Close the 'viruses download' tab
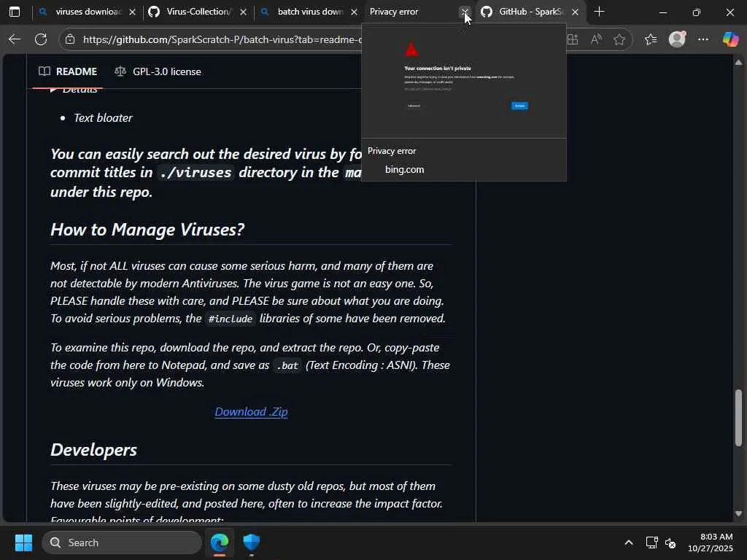 click(x=133, y=12)
